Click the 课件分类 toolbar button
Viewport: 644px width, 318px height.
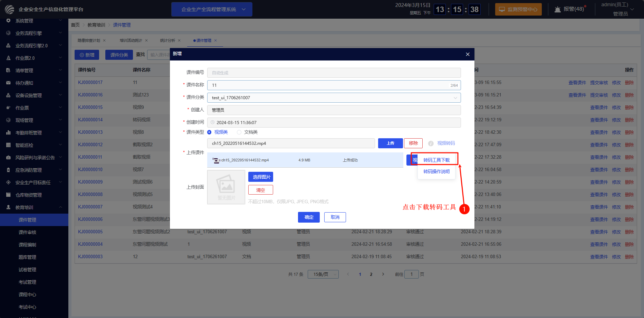click(x=119, y=55)
